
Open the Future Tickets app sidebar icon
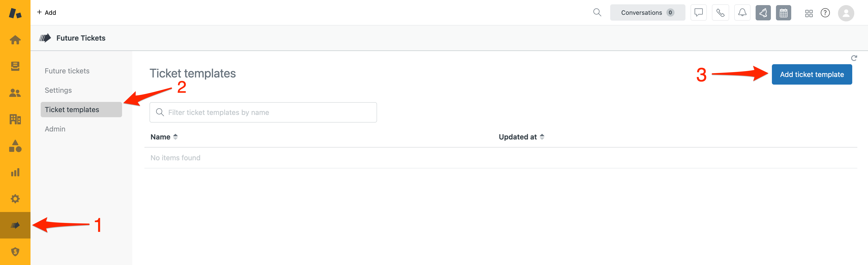(15, 225)
